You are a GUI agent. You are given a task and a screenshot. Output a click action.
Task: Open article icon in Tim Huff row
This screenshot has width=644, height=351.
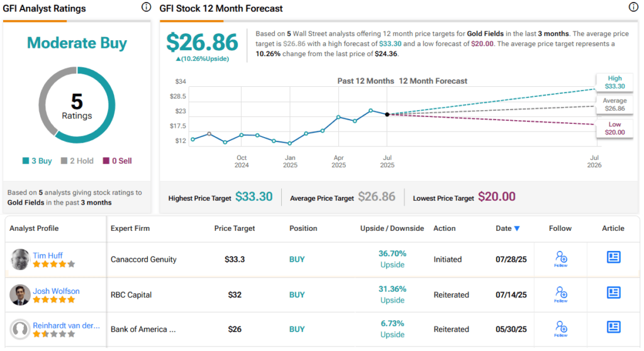coord(614,257)
